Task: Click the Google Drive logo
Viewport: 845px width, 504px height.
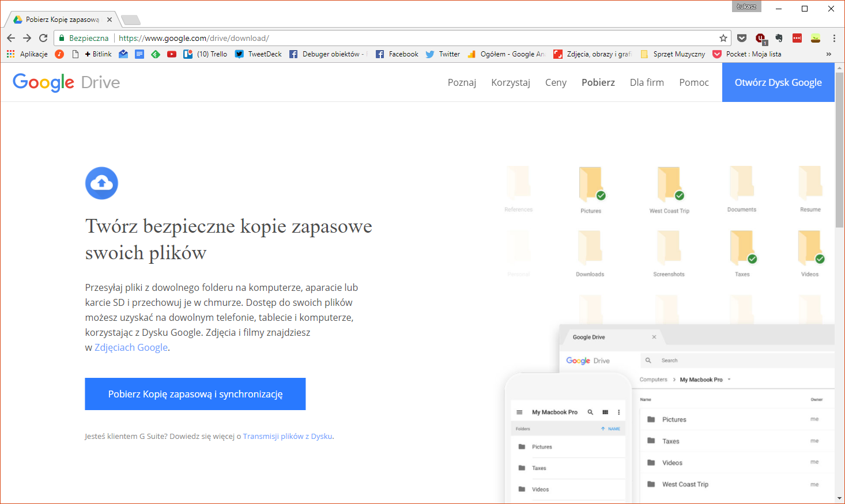Action: click(x=66, y=82)
